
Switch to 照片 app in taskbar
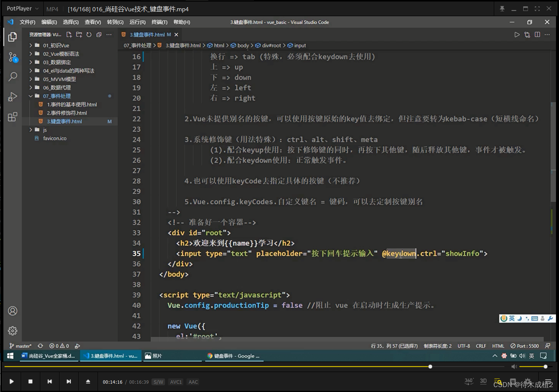(173, 356)
